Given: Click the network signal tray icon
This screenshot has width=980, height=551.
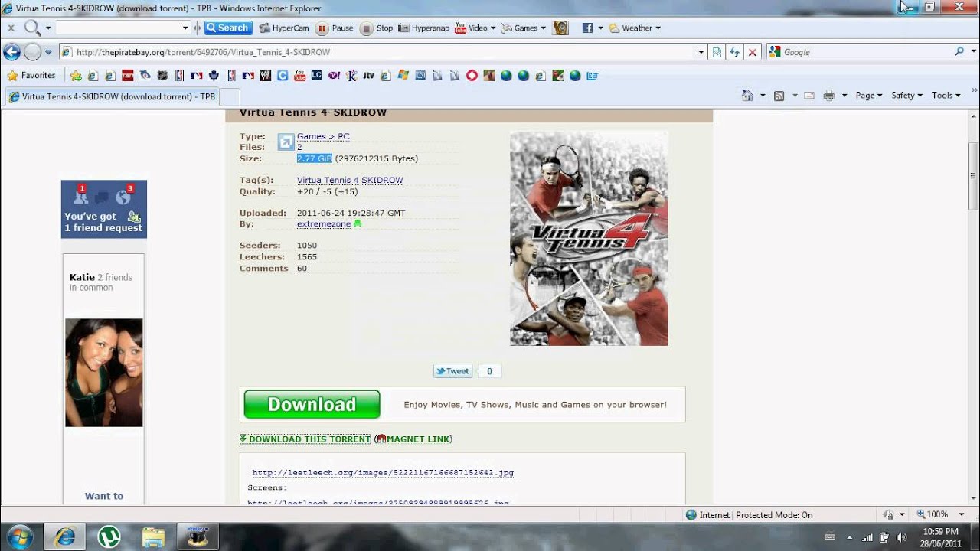Looking at the screenshot, I should pos(867,537).
